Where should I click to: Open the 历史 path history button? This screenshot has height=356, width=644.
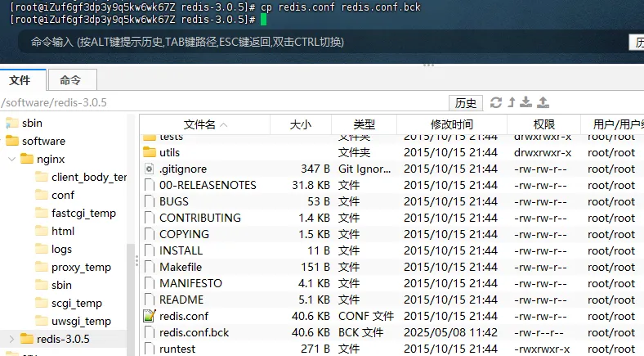[465, 103]
